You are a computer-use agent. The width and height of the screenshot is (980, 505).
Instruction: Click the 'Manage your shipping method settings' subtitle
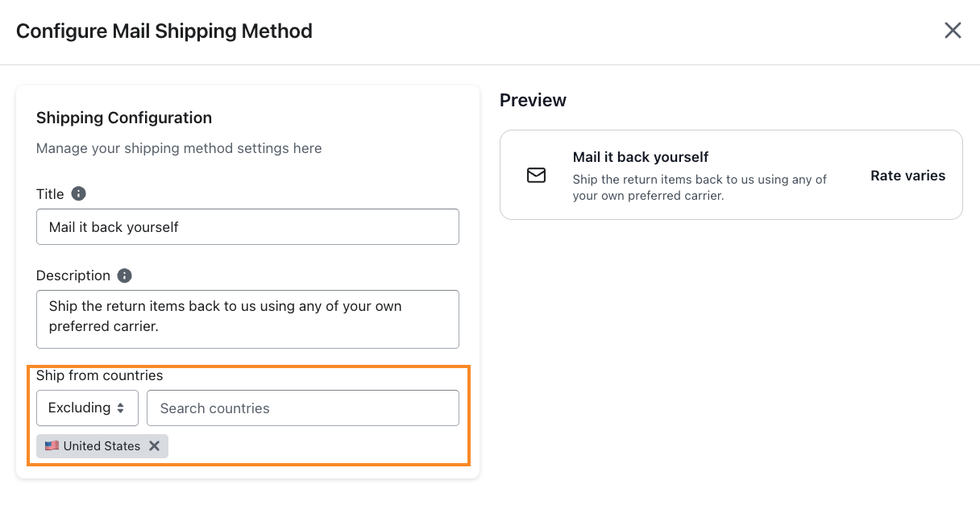point(179,148)
